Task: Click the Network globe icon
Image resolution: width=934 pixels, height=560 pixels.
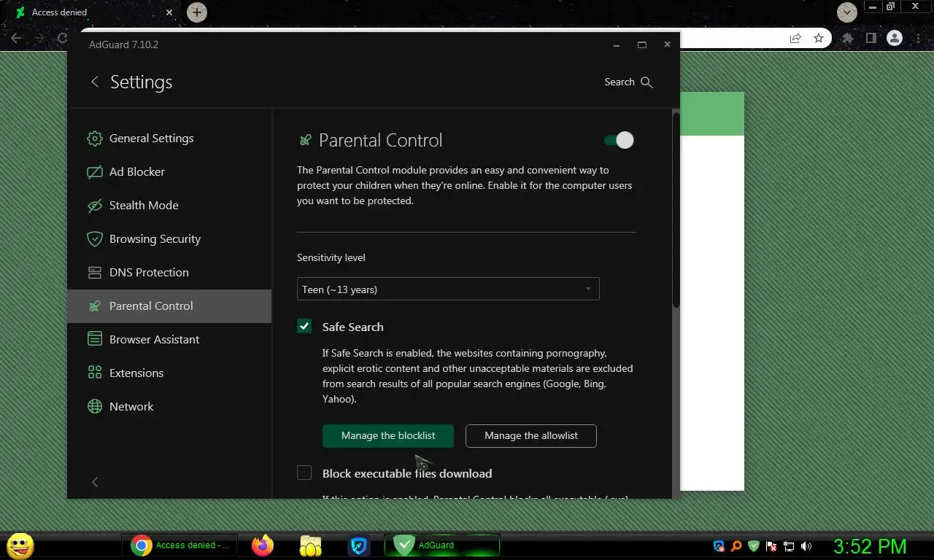Action: (95, 407)
